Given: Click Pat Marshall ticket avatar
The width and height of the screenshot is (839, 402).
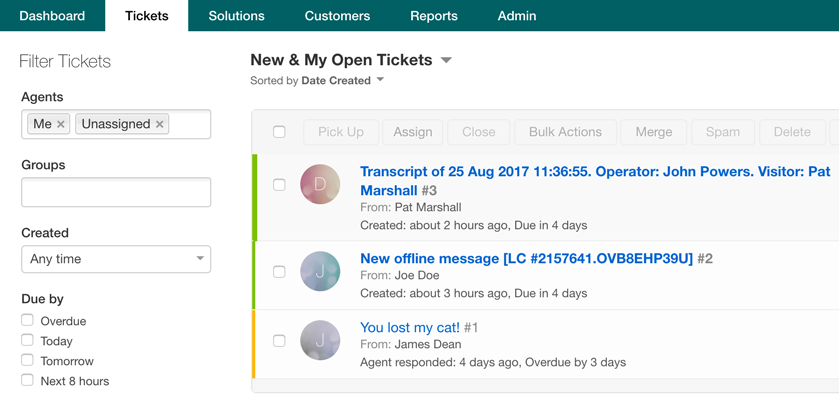Looking at the screenshot, I should click(320, 184).
